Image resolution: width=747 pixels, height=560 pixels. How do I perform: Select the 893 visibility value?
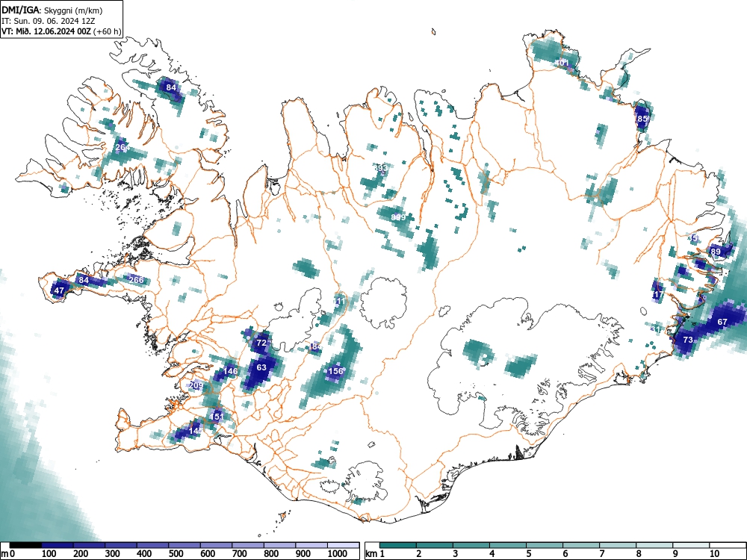point(381,167)
